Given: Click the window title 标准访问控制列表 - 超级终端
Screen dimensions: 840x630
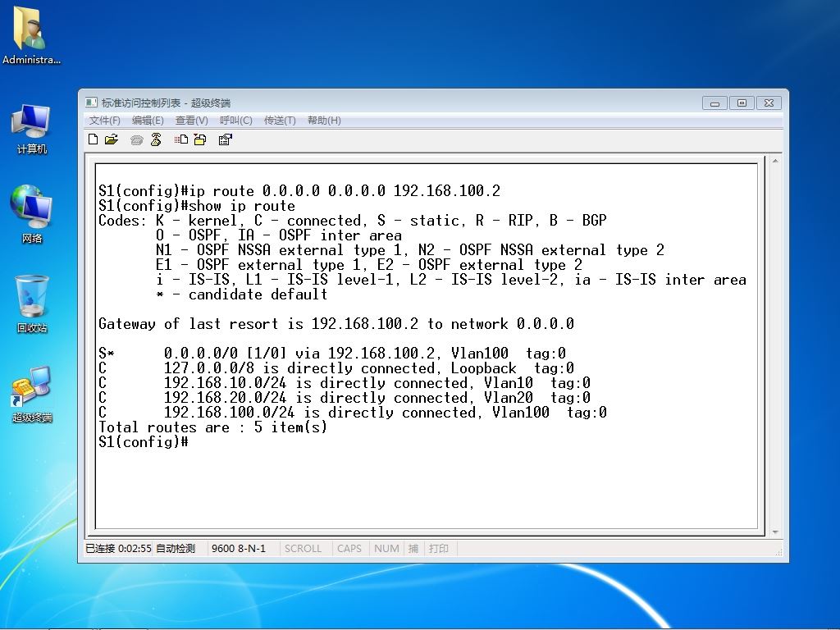Looking at the screenshot, I should 166,103.
